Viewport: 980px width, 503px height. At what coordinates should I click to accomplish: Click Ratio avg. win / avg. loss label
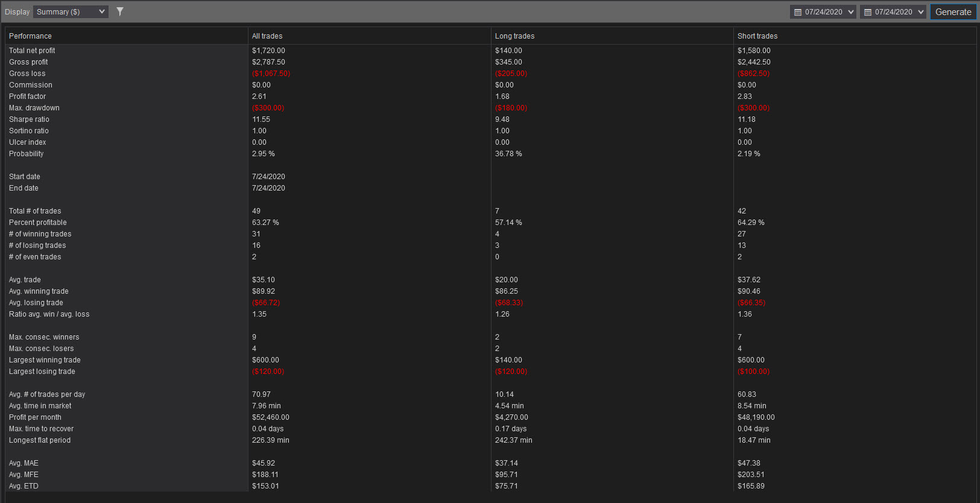[x=49, y=314]
